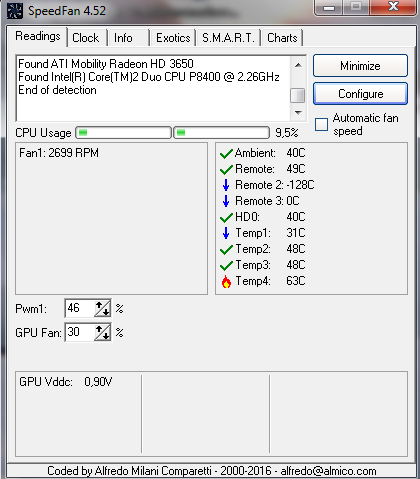Click the first CPU Usage progress bar
Image resolution: width=420 pixels, height=479 pixels.
click(124, 133)
